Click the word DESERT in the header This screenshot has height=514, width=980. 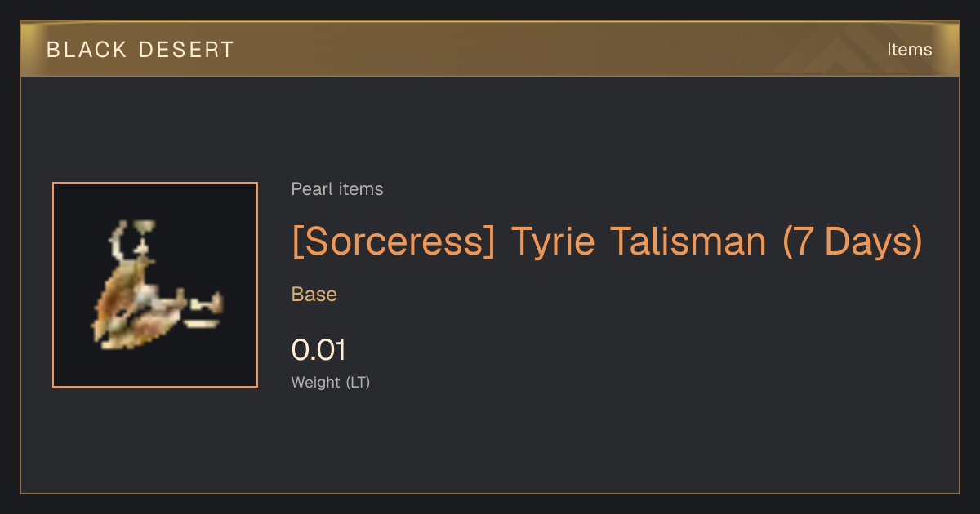(x=186, y=50)
